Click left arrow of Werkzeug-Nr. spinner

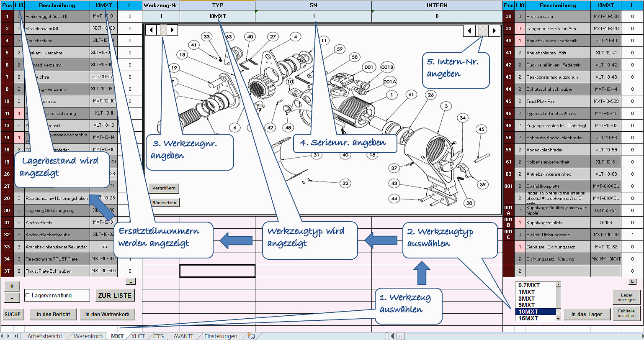[x=152, y=30]
